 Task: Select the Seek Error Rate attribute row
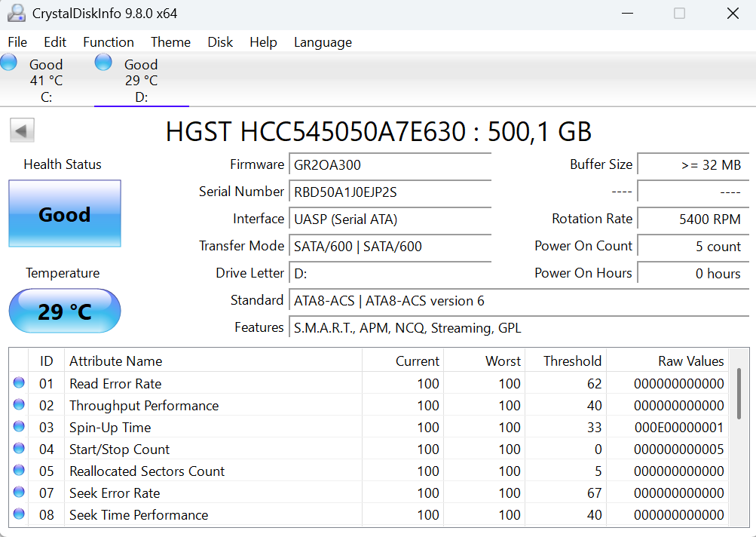tap(369, 493)
